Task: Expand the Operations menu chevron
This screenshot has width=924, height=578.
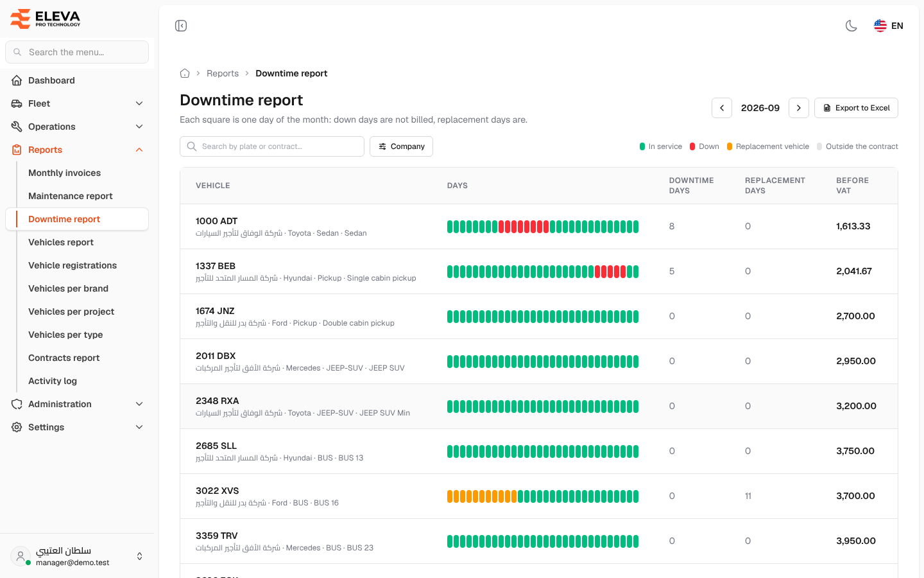Action: [139, 127]
